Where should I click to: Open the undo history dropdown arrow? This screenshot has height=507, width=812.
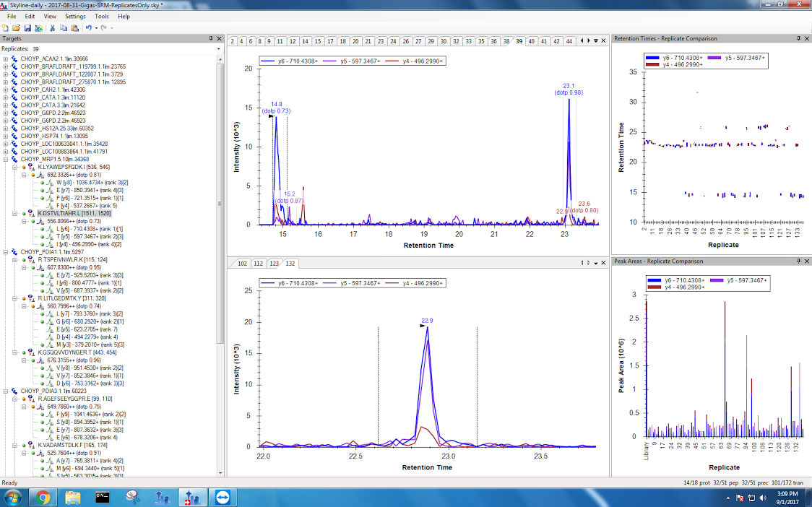96,27
